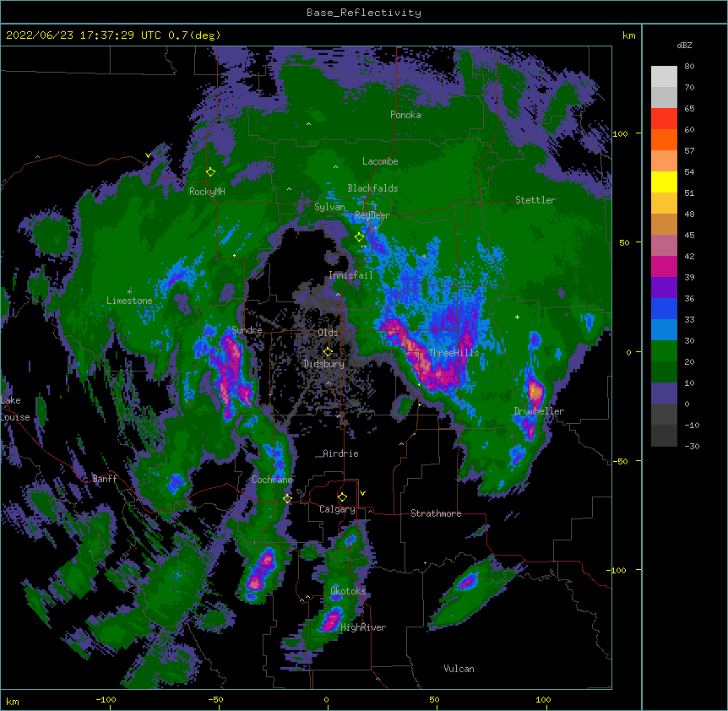Select the Innisfail map label
This screenshot has height=711, width=728.
[350, 275]
